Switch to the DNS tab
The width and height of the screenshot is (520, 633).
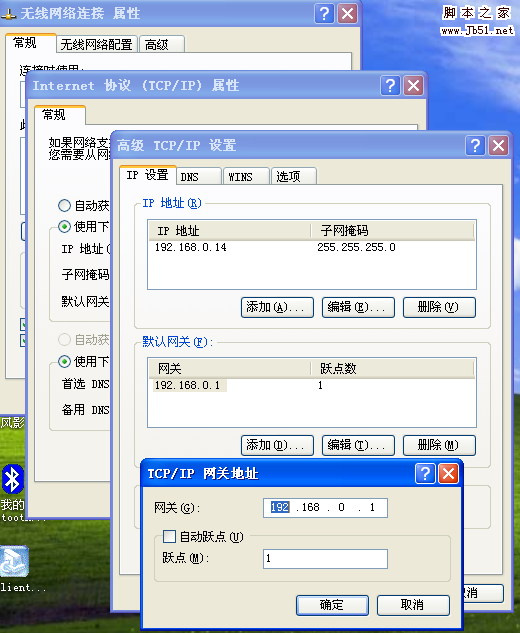199,176
